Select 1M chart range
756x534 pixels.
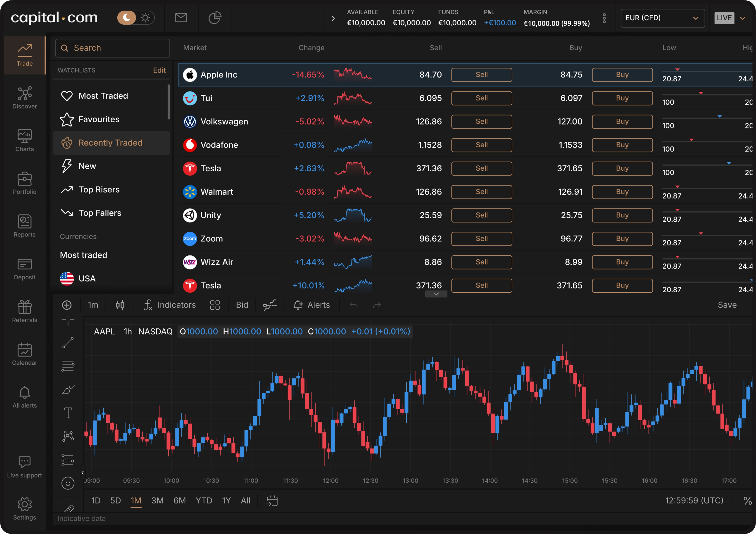tap(136, 501)
